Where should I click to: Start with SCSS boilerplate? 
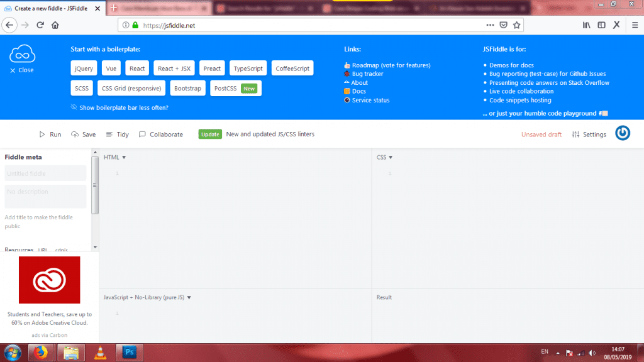(82, 88)
